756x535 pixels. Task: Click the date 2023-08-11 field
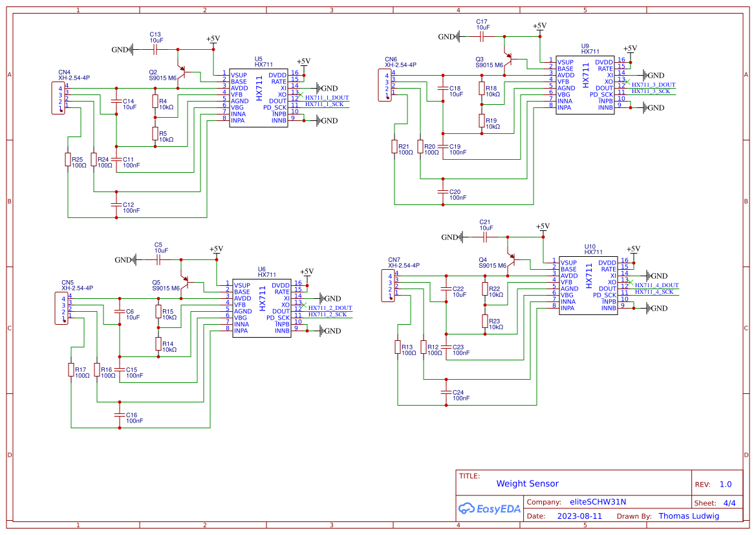point(579,516)
